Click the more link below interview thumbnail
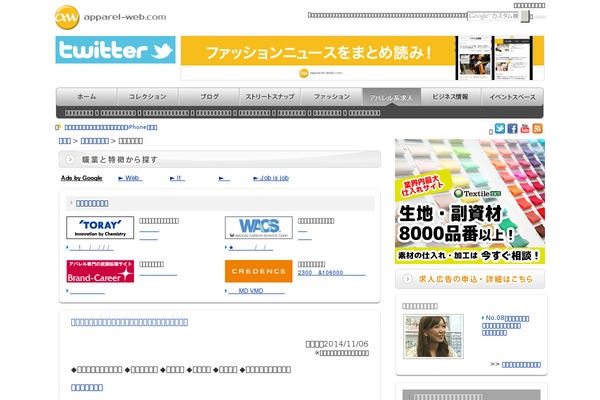 [x=521, y=365]
